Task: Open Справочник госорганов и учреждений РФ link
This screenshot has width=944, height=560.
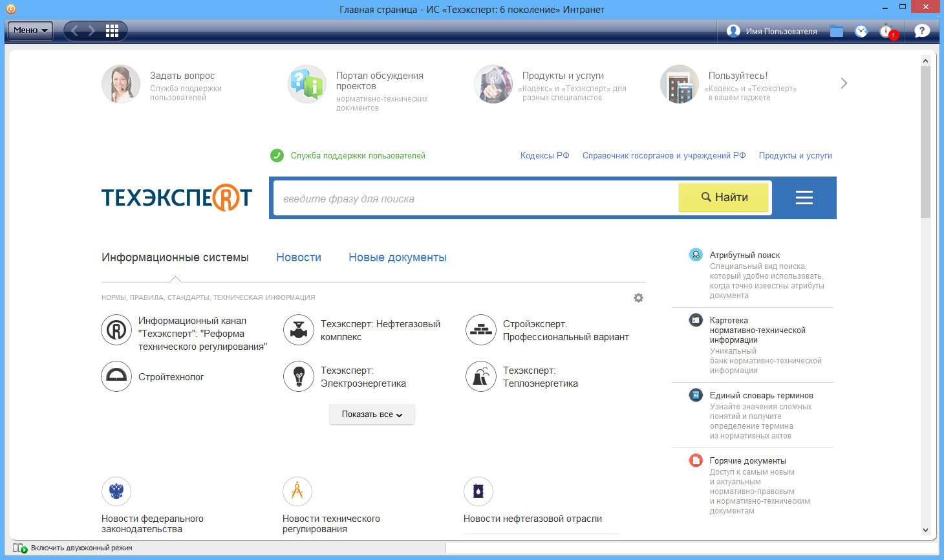Action: [664, 155]
